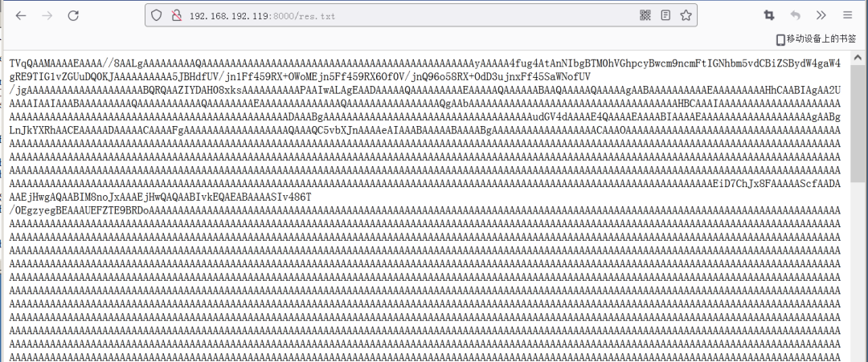Viewport: 868px width, 362px height.
Task: Click scrollbar track below the thumb
Action: click(858, 270)
